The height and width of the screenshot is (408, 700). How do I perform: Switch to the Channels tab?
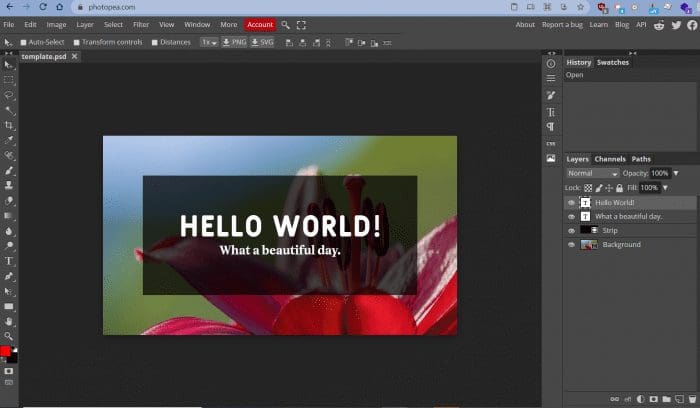coord(610,159)
